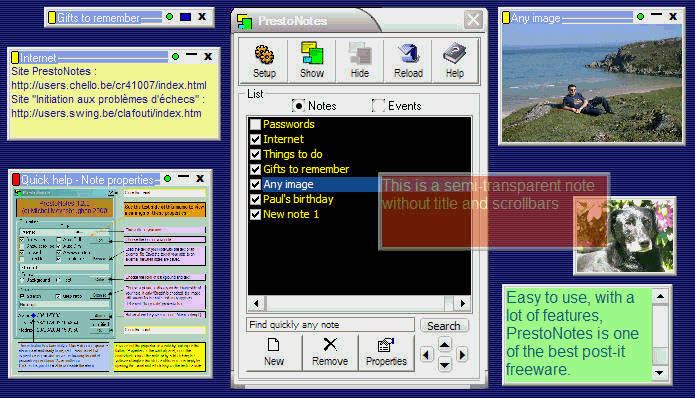The width and height of the screenshot is (695, 398).
Task: Uncheck the Any image checkbox in list
Action: pos(255,184)
